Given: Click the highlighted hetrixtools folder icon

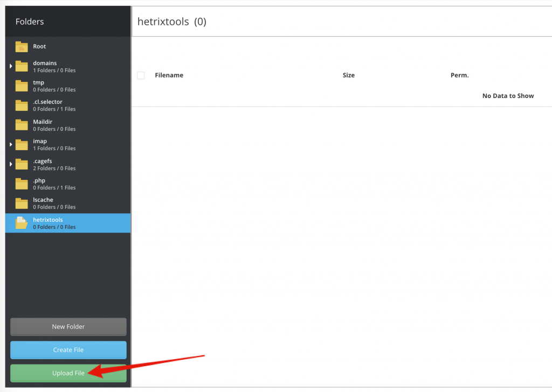Looking at the screenshot, I should coord(22,223).
